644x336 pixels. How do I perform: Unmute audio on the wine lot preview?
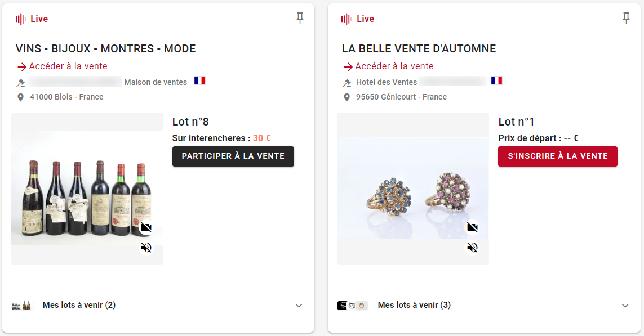146,248
